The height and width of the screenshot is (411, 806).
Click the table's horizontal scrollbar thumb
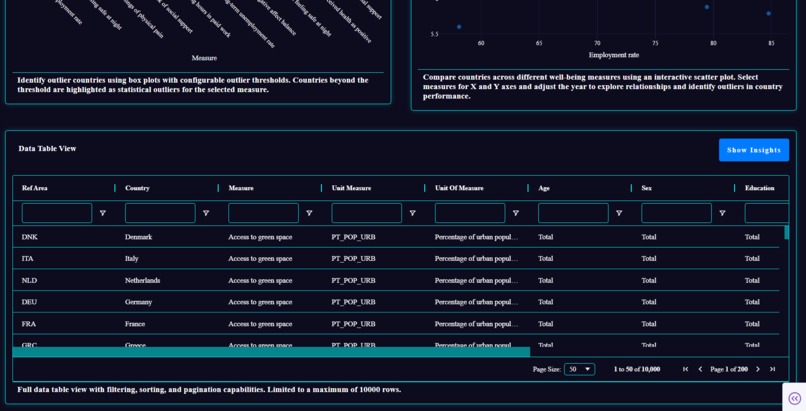(x=271, y=352)
